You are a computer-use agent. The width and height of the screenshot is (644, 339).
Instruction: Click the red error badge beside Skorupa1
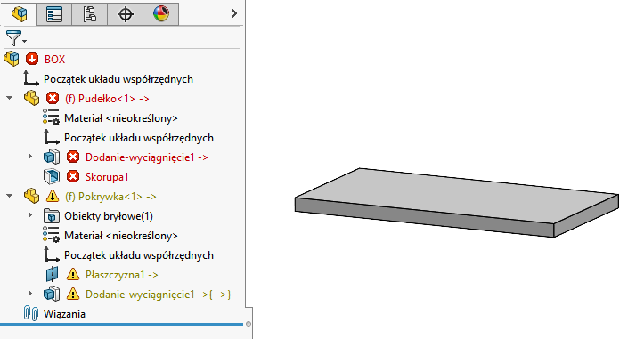click(x=73, y=176)
